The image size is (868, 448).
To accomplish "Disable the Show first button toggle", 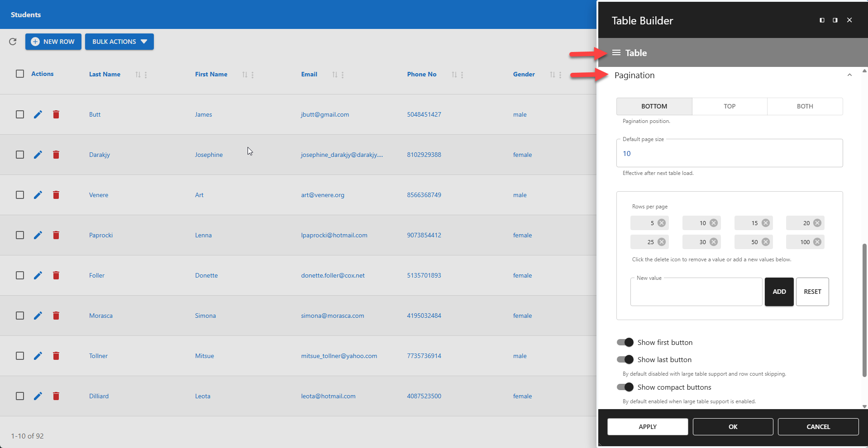I will coord(625,342).
